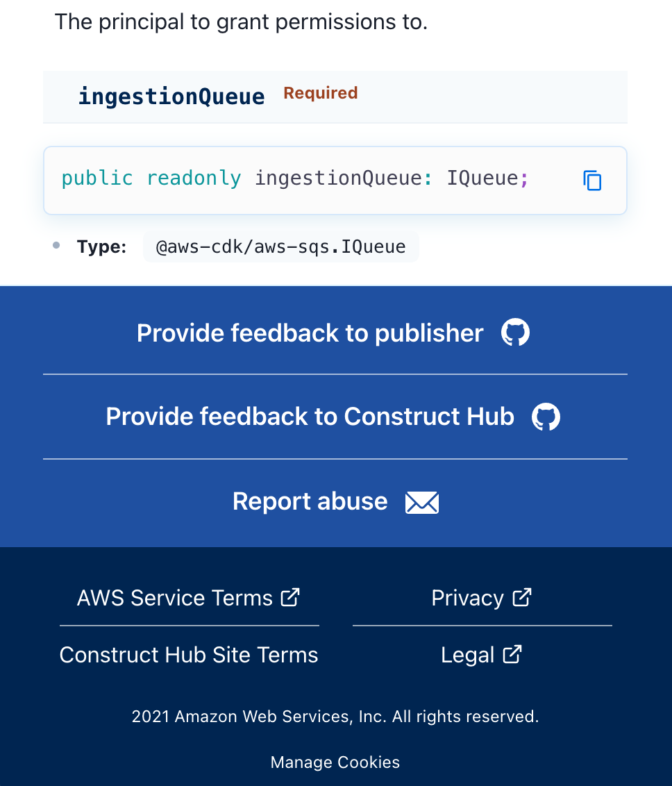Open Provide feedback to Construct Hub

[x=310, y=416]
